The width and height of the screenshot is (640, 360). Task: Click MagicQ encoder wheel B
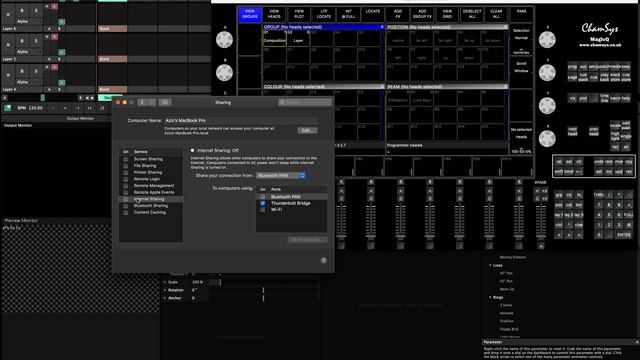224,73
